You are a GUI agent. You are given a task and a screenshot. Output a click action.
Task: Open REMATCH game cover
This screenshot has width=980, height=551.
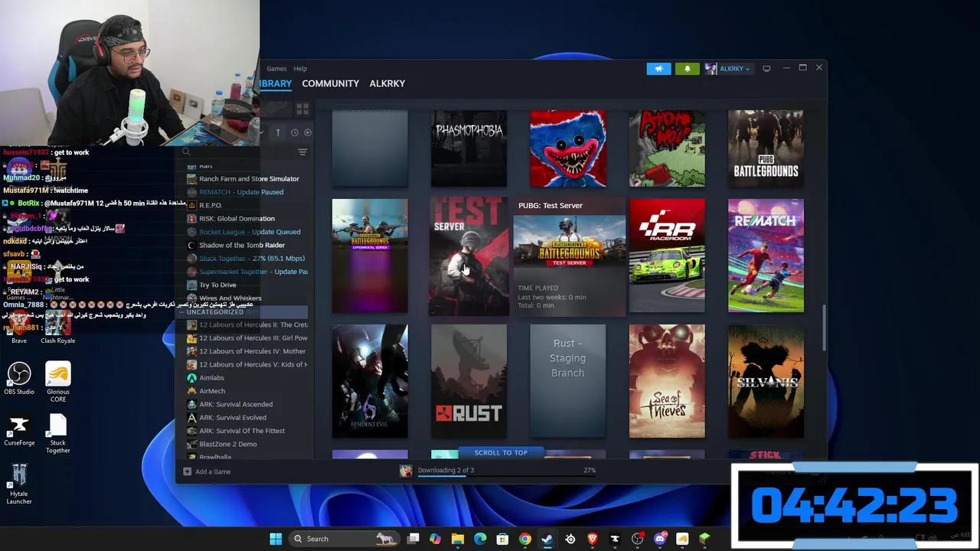coord(766,256)
